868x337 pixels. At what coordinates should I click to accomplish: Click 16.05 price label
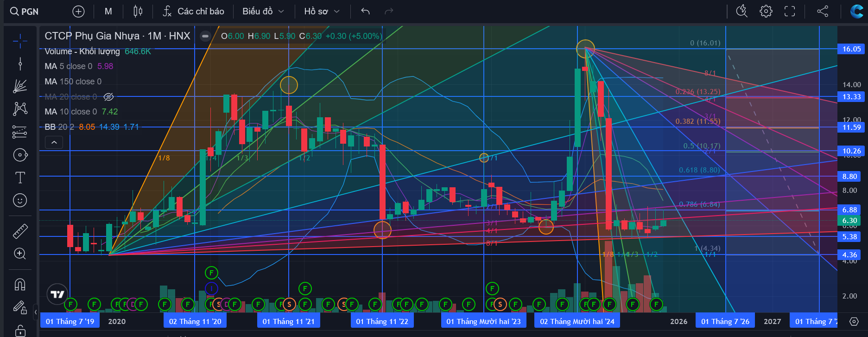[x=851, y=49]
